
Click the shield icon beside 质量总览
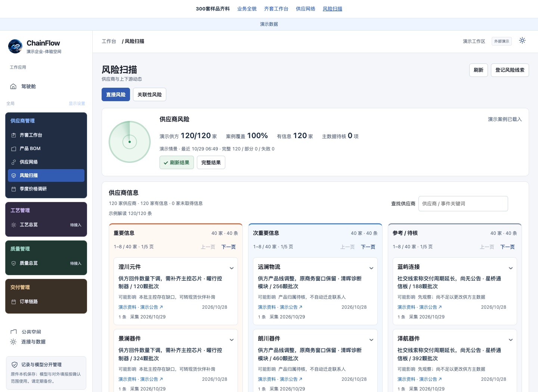pos(14,263)
